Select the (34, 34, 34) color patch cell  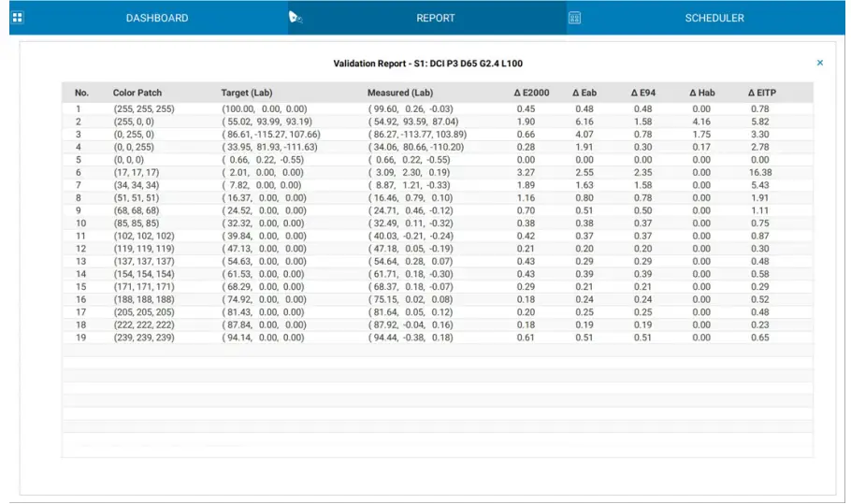click(137, 185)
